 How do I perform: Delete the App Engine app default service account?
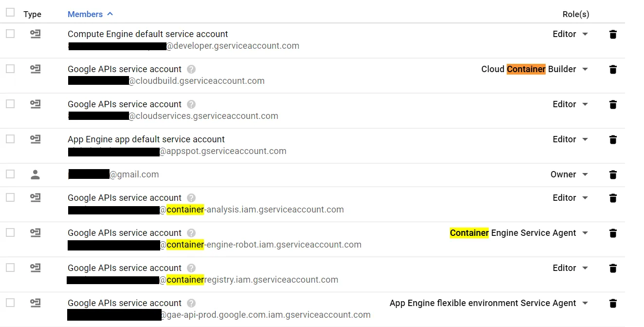(x=613, y=139)
